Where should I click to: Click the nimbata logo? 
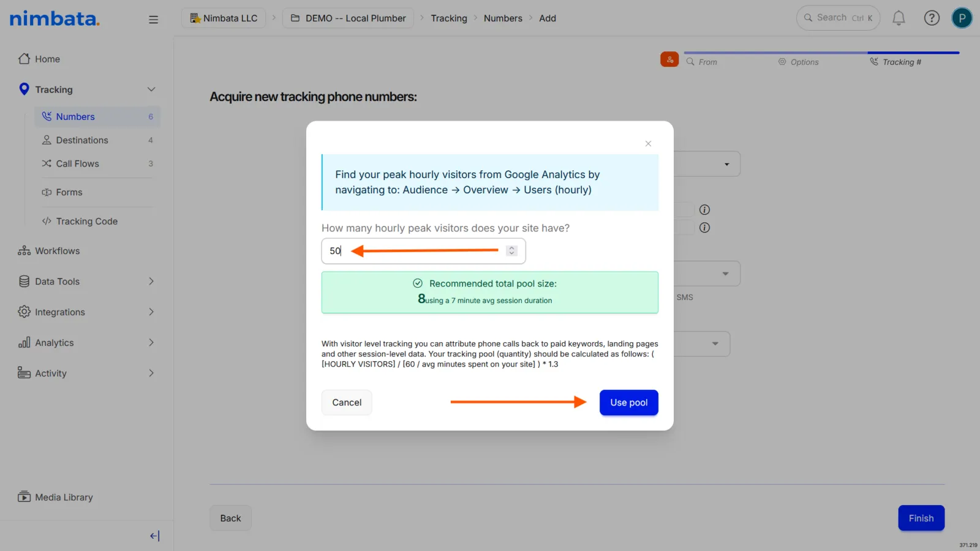[55, 18]
